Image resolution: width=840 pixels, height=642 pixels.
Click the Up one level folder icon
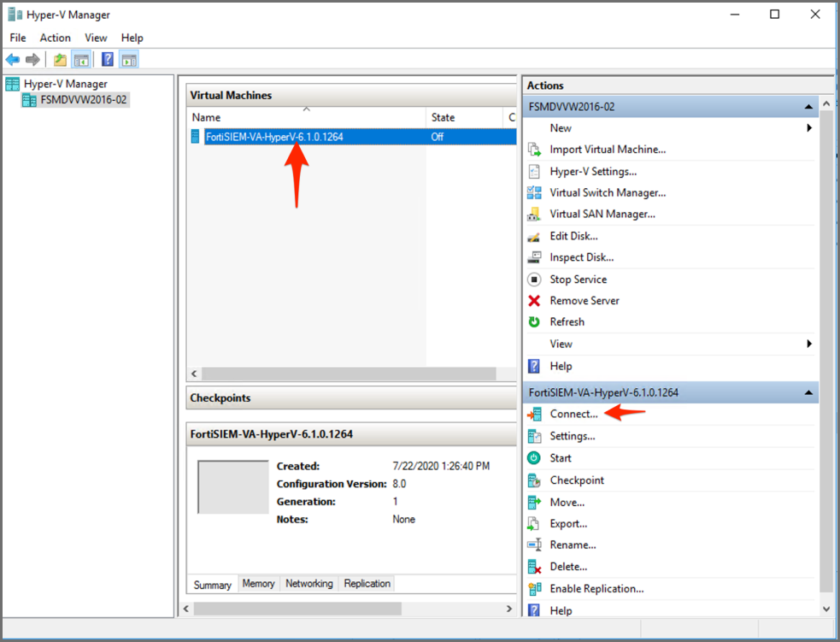pos(60,60)
